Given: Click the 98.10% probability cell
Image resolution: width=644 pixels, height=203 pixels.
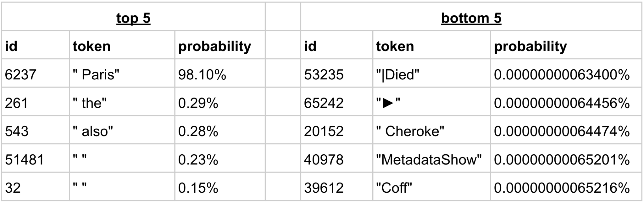Looking at the screenshot, I should pos(202,75).
